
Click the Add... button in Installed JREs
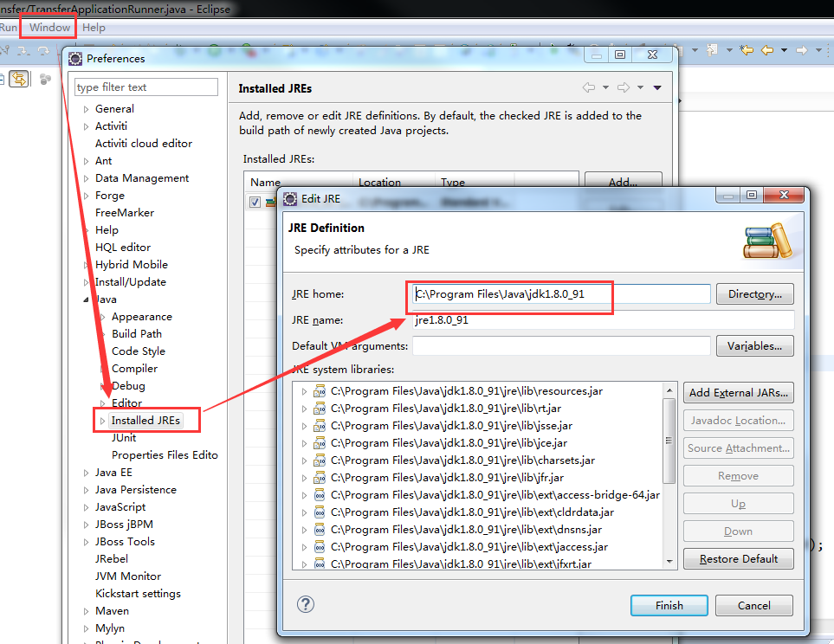tap(623, 180)
